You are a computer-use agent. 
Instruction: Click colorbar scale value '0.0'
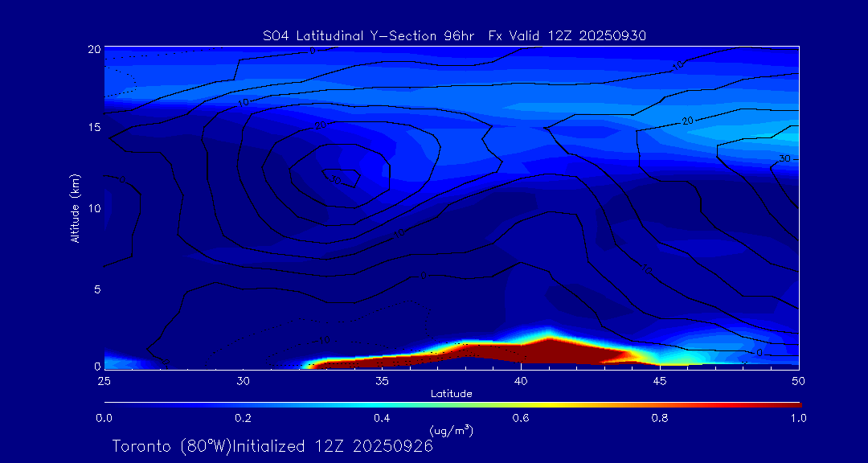104,418
